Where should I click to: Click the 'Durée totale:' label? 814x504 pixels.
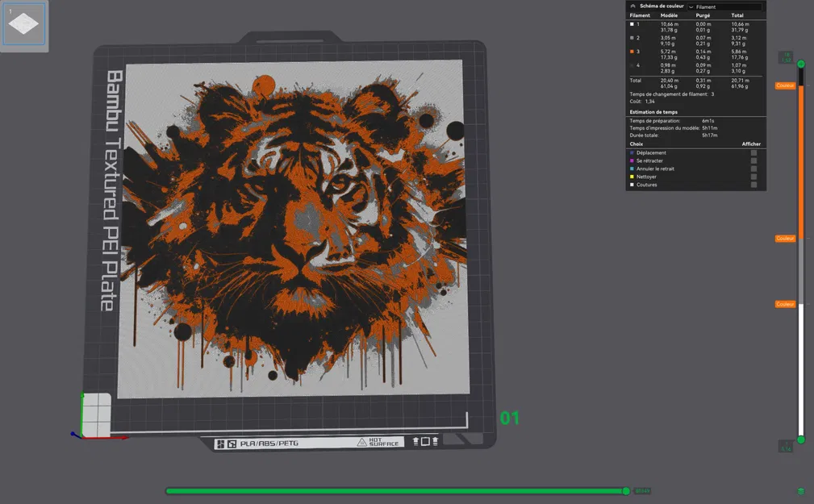point(644,135)
